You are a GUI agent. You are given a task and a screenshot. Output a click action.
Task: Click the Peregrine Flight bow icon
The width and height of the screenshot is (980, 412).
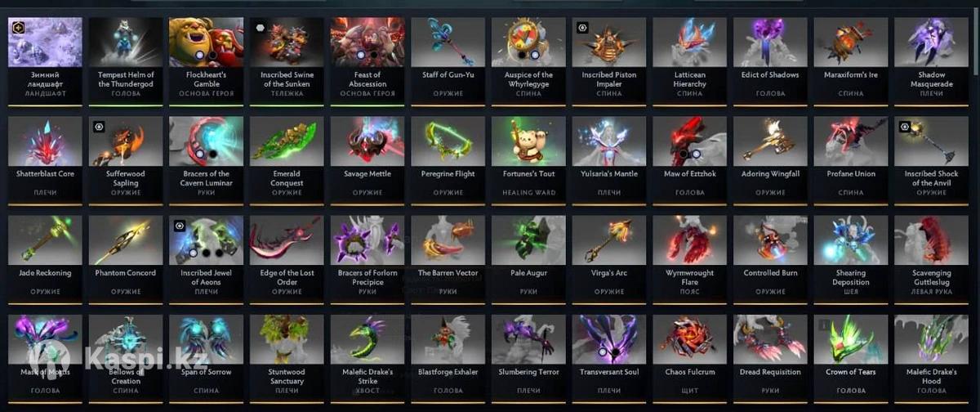448,157
